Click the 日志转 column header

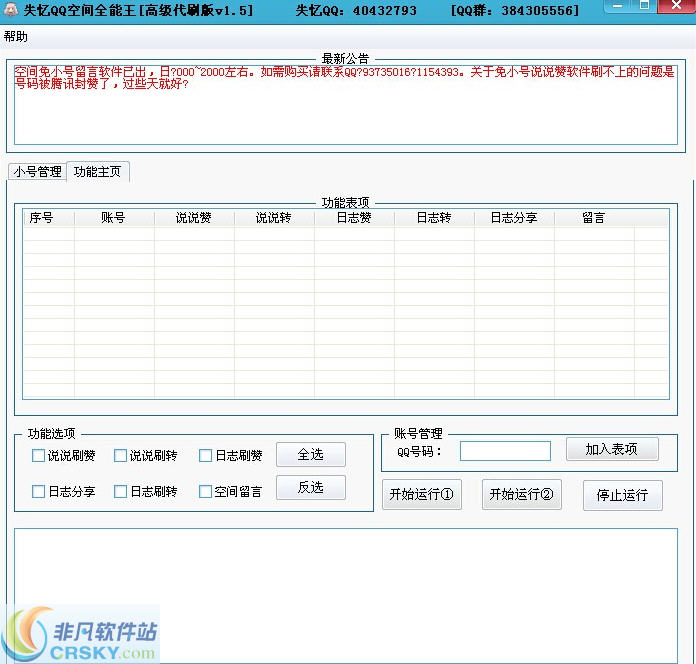[x=435, y=218]
